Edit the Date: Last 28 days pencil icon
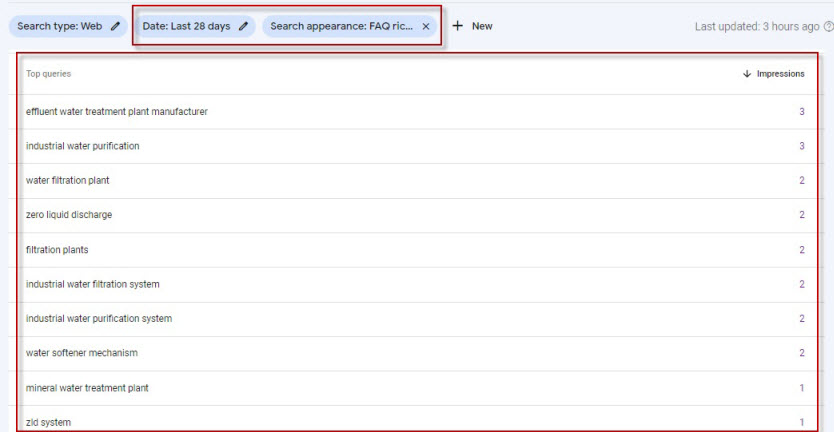This screenshot has width=834, height=432. [243, 27]
